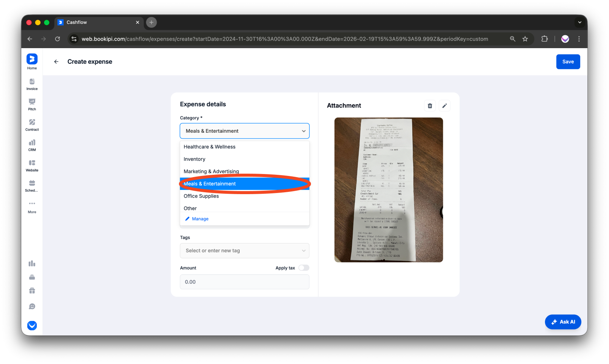
Task: Open the reports bar chart icon
Action: pos(32,264)
